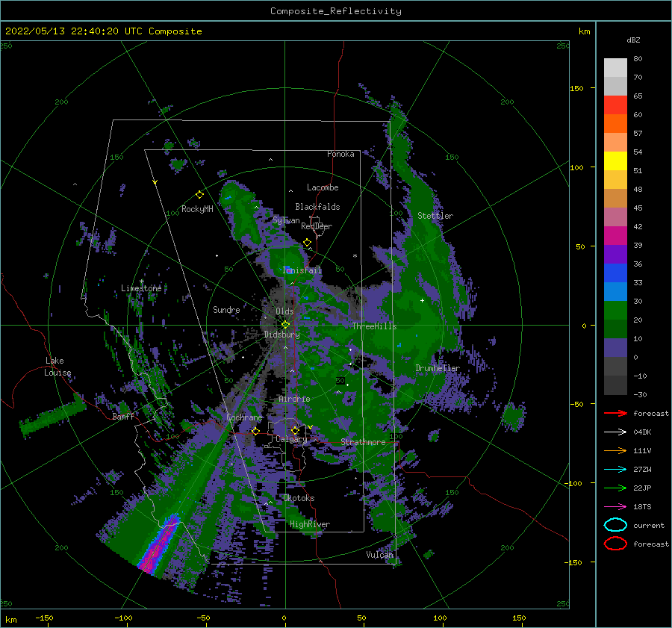Click the red forecast arrow in legend
672x628 pixels.
tap(615, 413)
